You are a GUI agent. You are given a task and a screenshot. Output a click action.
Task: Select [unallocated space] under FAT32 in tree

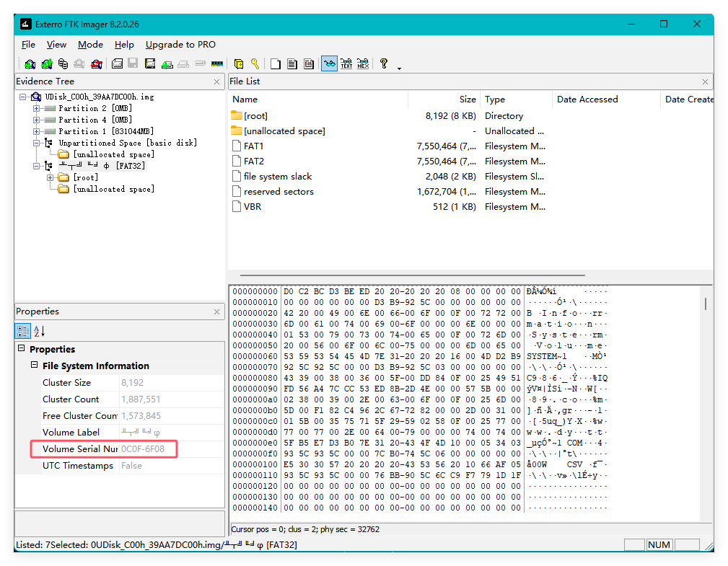tap(114, 189)
